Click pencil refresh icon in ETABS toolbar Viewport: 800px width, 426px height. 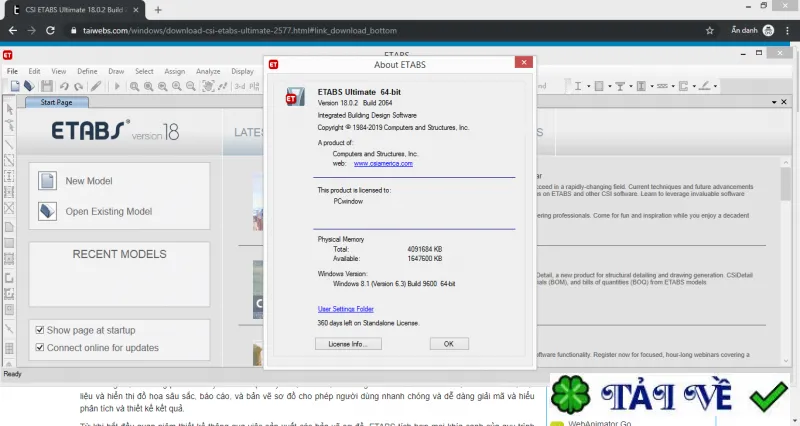[x=96, y=86]
